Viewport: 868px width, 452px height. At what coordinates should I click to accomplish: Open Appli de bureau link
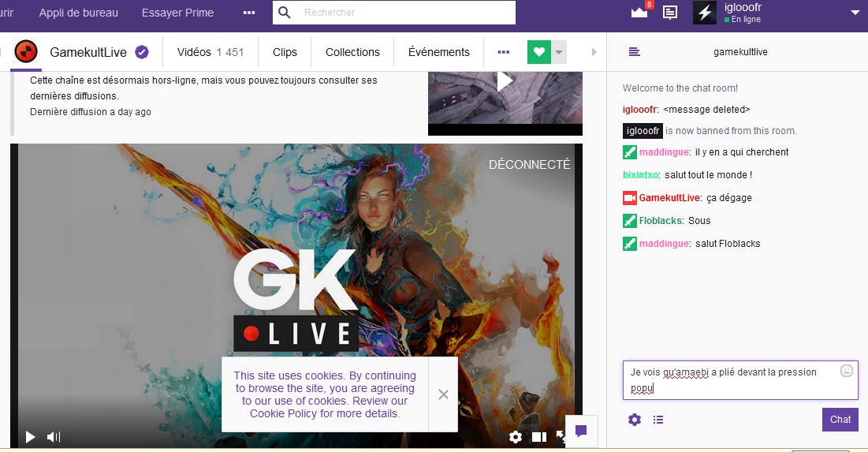pos(78,13)
